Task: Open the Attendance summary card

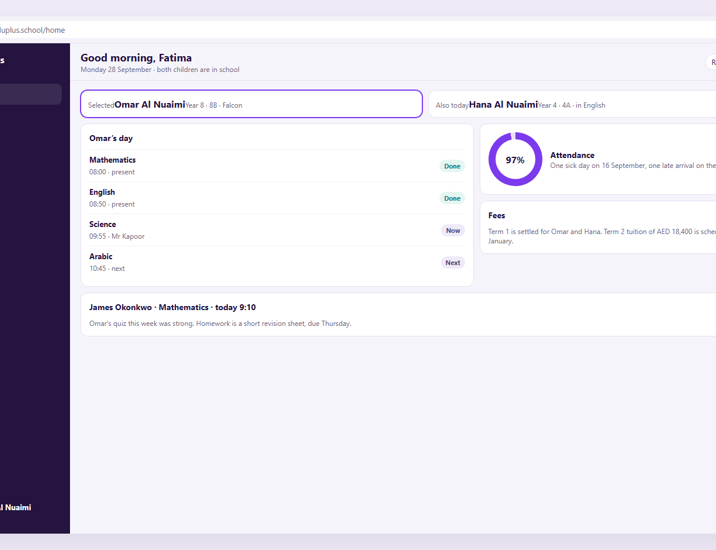Action: tap(598, 159)
